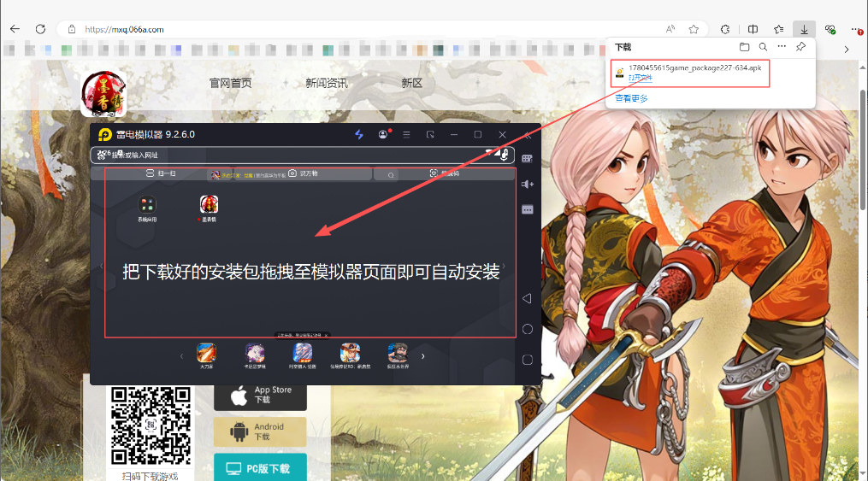The height and width of the screenshot is (481, 868).
Task: Open keyboard mapping icon in LDPlayer sidebar
Action: (528, 159)
